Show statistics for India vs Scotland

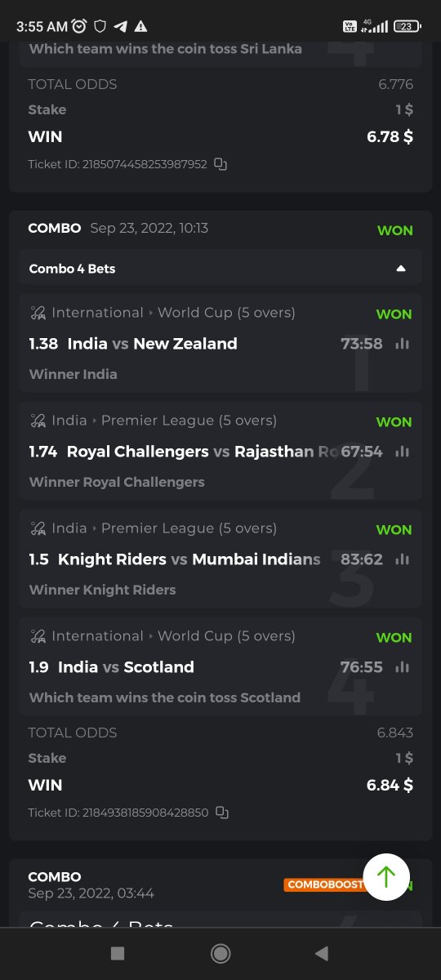tap(402, 667)
